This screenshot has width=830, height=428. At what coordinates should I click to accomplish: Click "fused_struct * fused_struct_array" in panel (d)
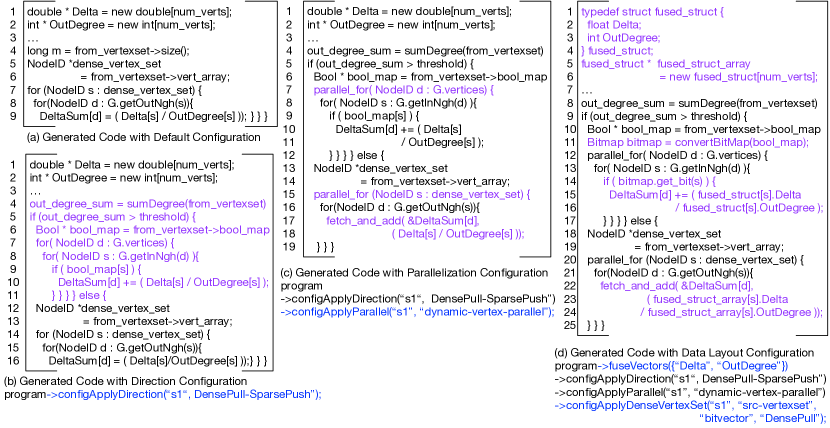(666, 64)
